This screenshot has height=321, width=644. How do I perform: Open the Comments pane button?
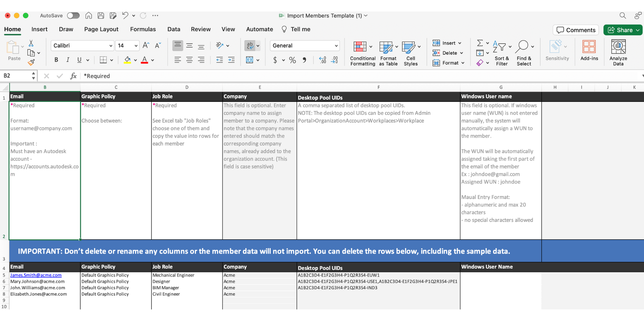click(x=576, y=30)
